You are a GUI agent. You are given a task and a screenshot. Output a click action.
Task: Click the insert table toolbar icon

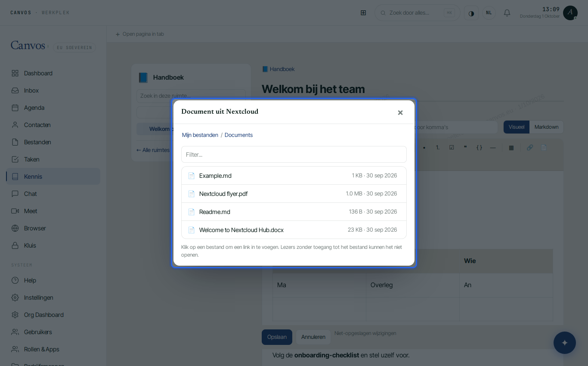[x=511, y=147]
